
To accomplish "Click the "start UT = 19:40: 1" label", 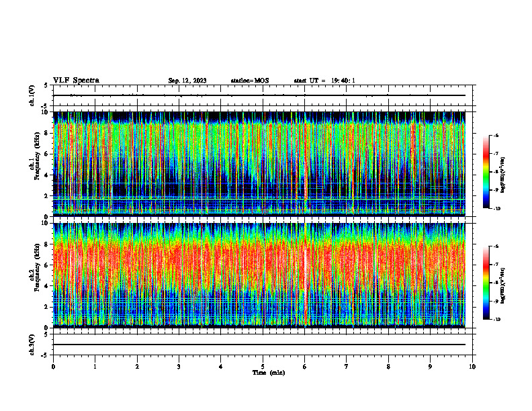I will pos(324,81).
